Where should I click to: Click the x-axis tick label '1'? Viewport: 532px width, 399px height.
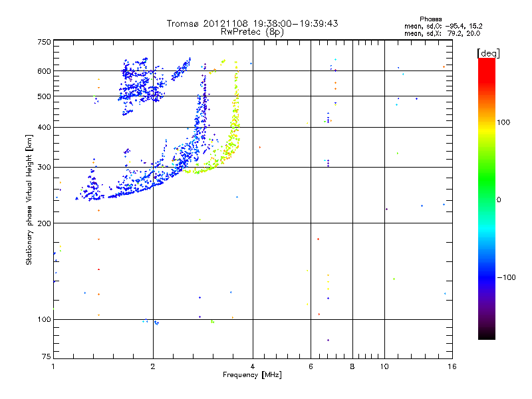[53, 366]
